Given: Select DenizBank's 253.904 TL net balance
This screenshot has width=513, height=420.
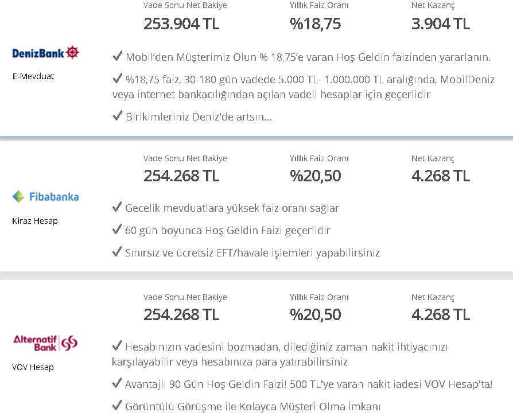Looking at the screenshot, I should click(x=181, y=24).
